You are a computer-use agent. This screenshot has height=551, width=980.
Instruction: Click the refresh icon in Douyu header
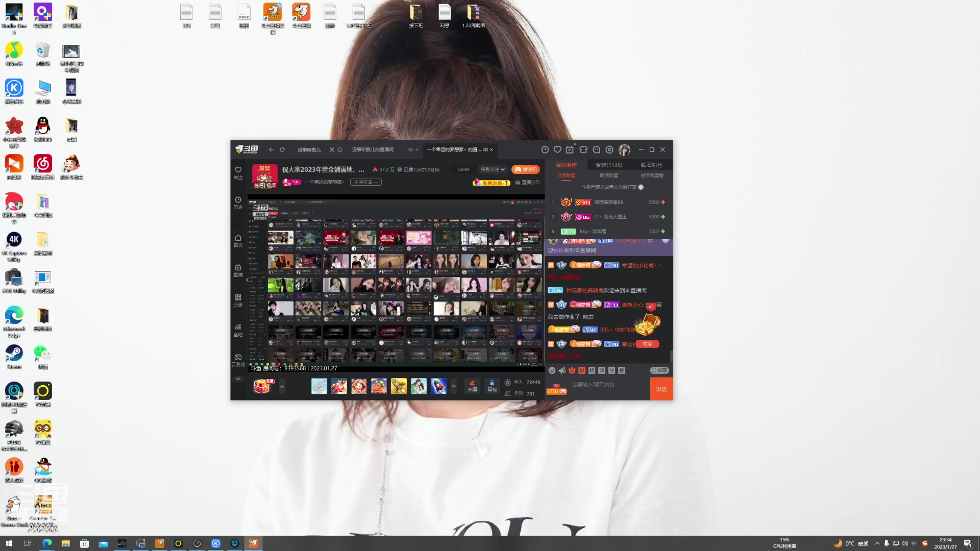[x=282, y=149]
